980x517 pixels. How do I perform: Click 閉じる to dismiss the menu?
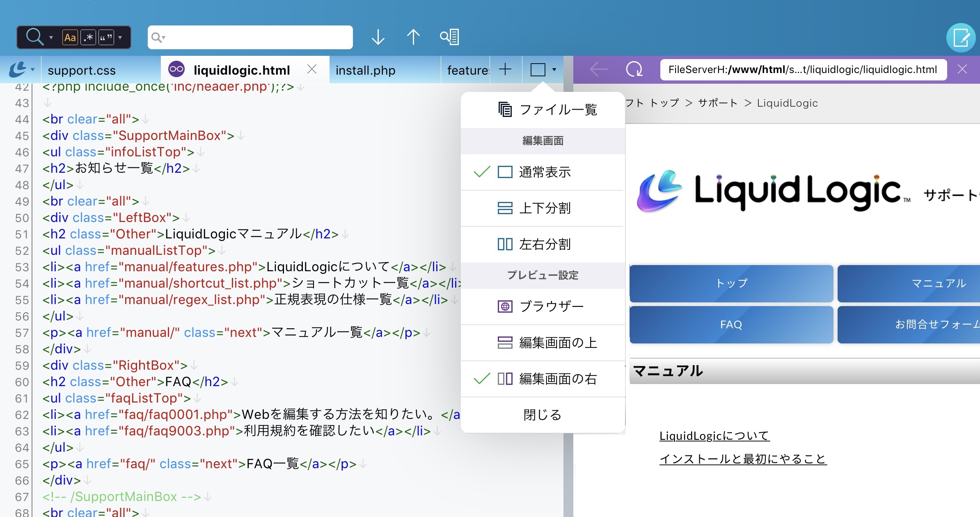pos(543,415)
